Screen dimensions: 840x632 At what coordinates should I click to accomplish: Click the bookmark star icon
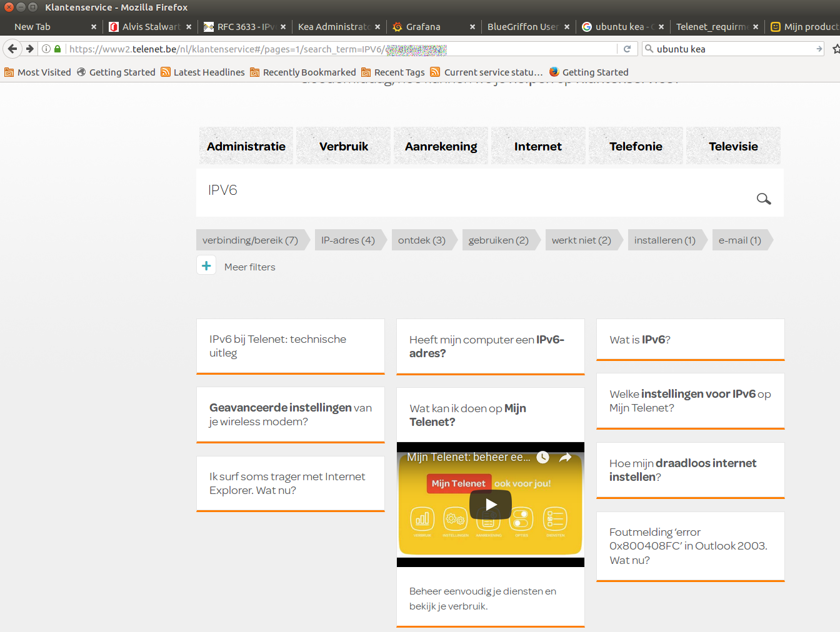(x=836, y=49)
